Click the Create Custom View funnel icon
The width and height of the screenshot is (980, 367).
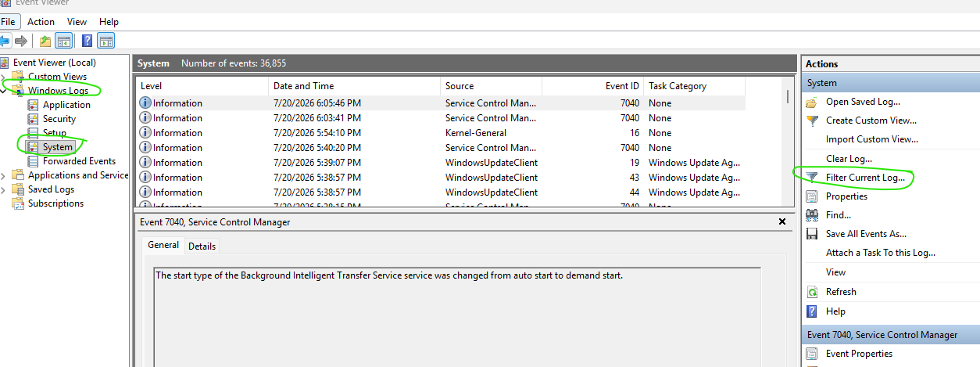(x=812, y=121)
